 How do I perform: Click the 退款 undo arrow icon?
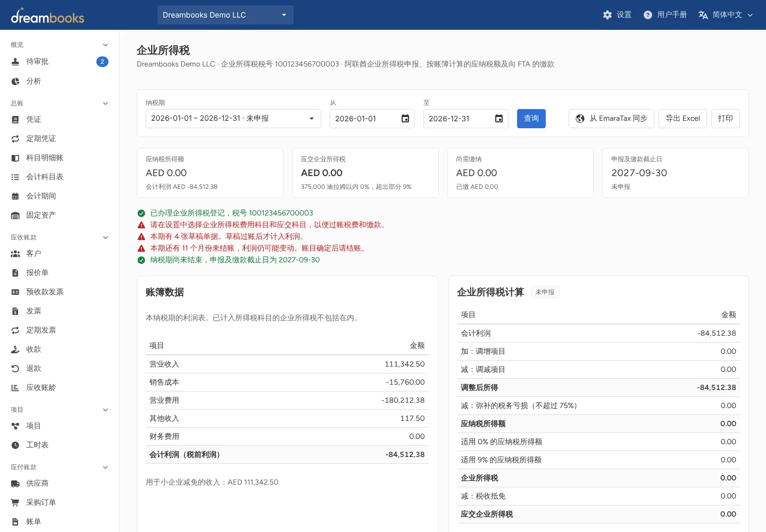click(x=15, y=369)
